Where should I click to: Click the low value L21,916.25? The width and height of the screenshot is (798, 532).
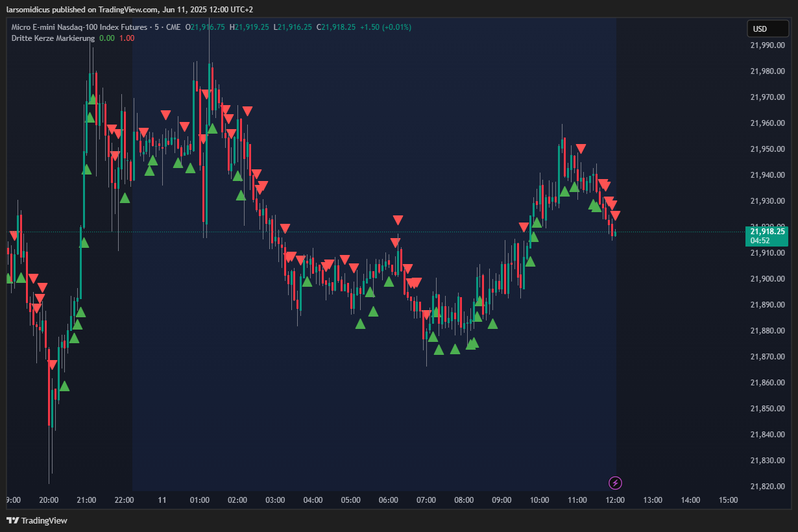(293, 27)
